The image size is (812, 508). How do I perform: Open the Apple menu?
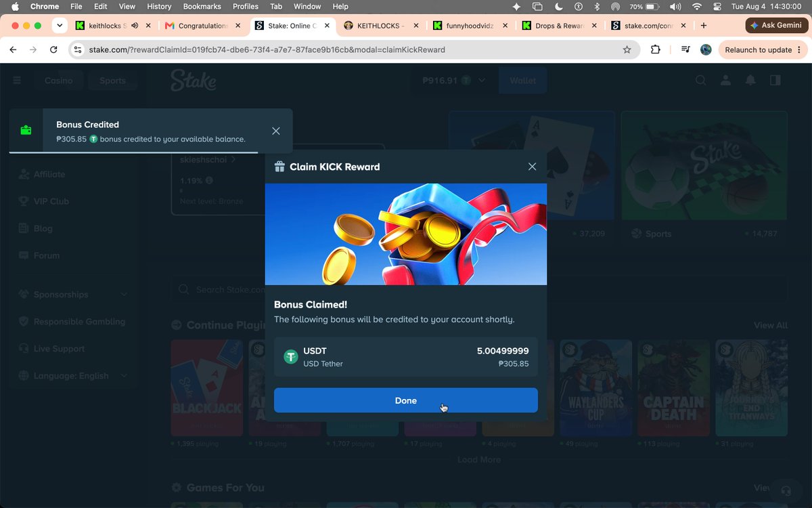click(x=15, y=7)
